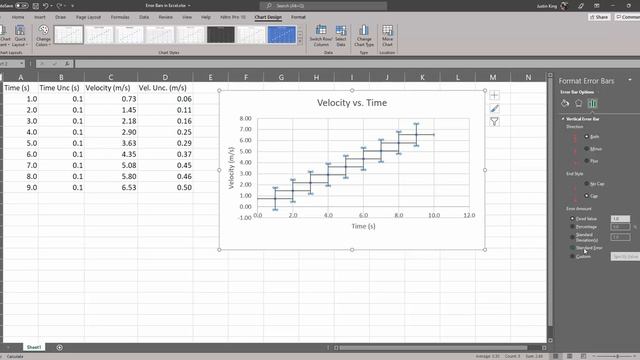The image size is (640, 360).
Task: Click the Move Chart icon
Action: 387,30
